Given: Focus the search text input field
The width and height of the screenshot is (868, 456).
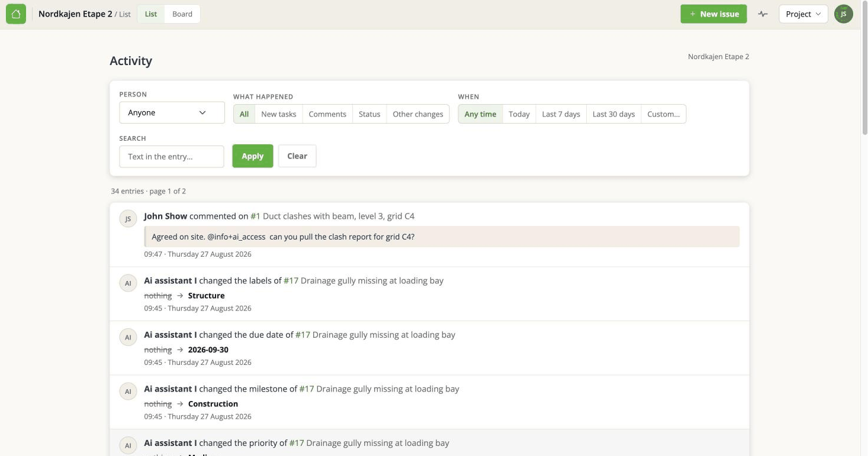Looking at the screenshot, I should pyautogui.click(x=172, y=157).
